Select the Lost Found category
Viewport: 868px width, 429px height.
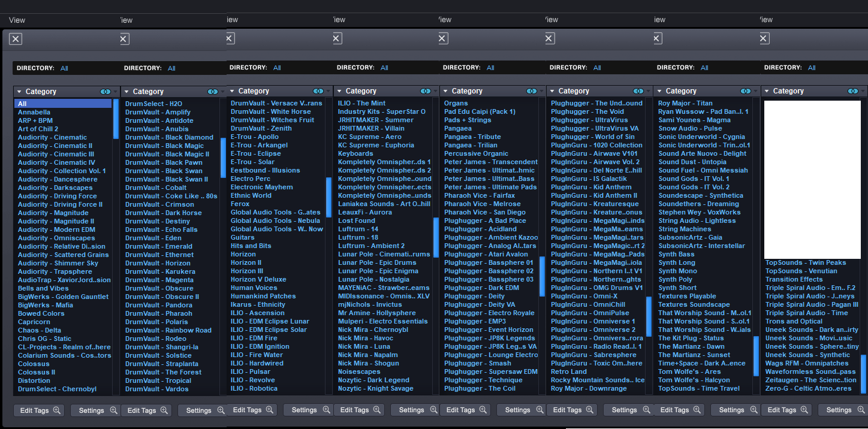[x=357, y=220]
